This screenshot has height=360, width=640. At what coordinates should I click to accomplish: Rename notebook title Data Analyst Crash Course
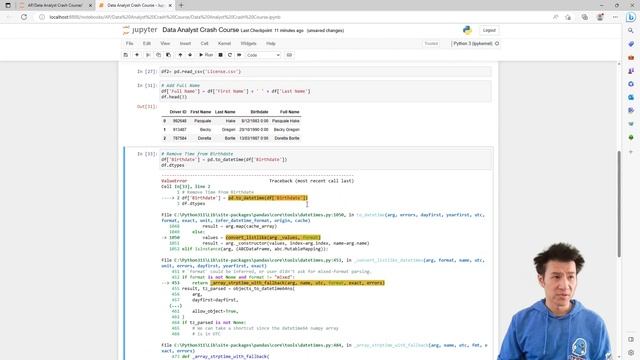click(x=200, y=30)
